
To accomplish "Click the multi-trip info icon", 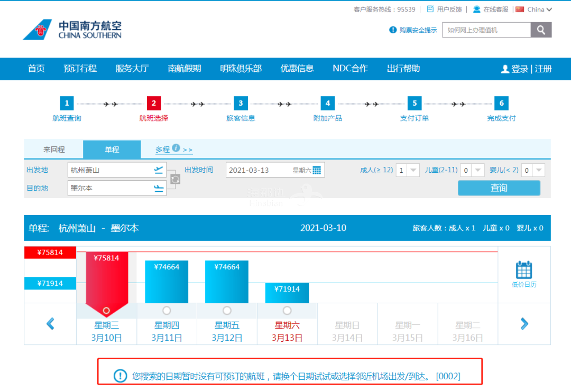I will click(x=176, y=148).
